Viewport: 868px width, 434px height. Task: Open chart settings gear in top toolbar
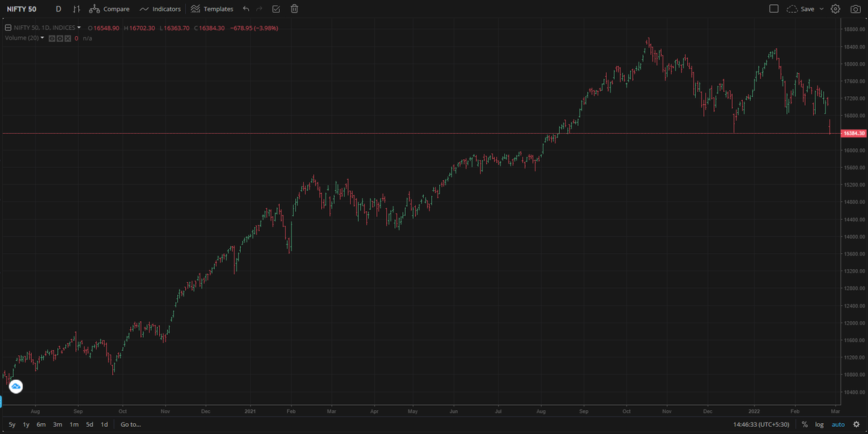835,9
